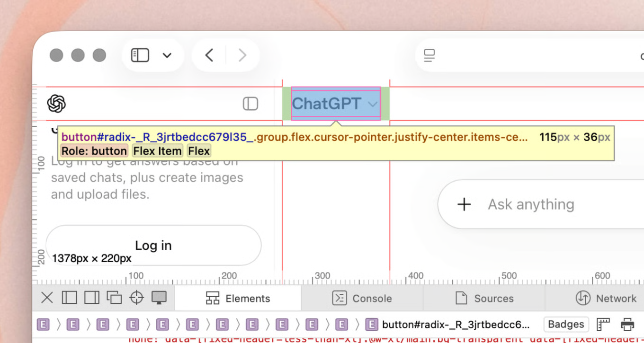
Task: Toggle the rulers icon next to Badges
Action: 603,325
